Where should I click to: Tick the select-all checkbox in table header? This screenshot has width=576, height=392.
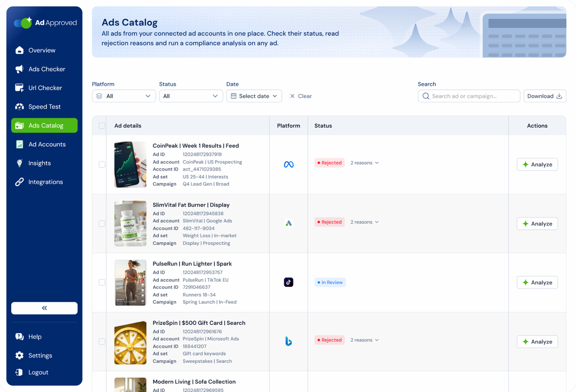tap(102, 126)
